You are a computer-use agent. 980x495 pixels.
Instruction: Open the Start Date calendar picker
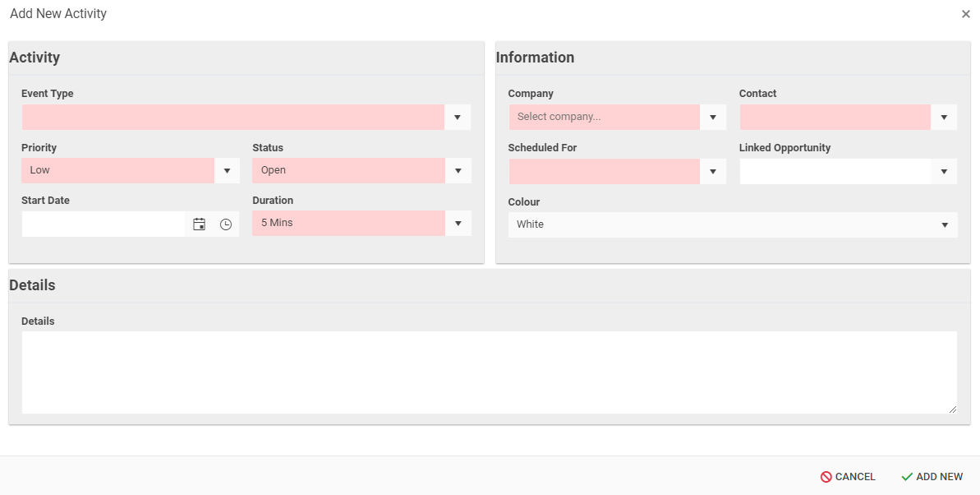[x=199, y=224]
